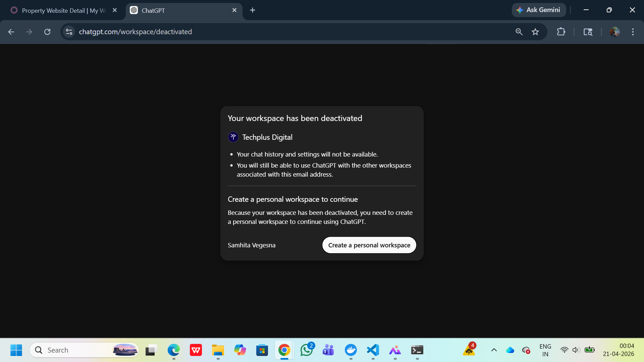The image size is (644, 362).
Task: Open Microsoft Store from taskbar
Action: [x=262, y=350]
